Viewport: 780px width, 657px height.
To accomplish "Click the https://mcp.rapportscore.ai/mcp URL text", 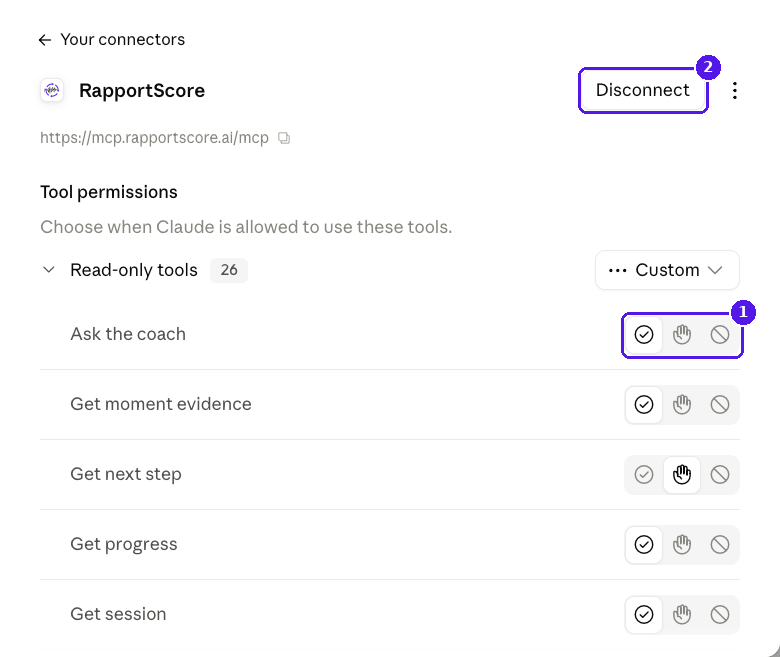I will tap(154, 138).
